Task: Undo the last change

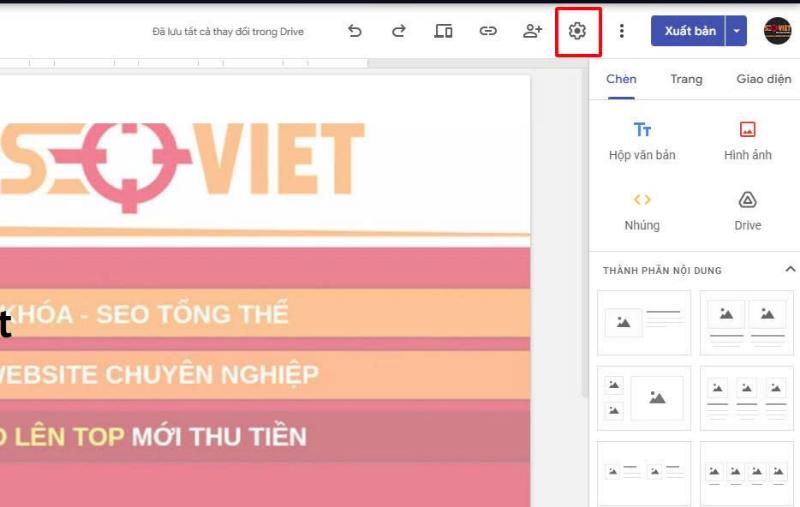Action: [355, 31]
